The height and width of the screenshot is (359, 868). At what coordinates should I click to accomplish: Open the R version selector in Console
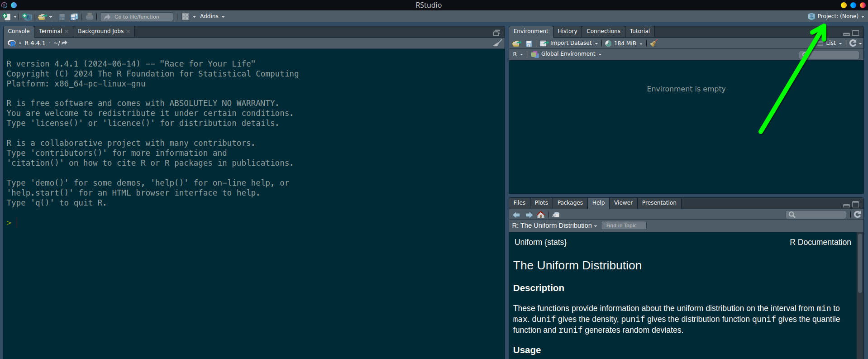click(14, 43)
